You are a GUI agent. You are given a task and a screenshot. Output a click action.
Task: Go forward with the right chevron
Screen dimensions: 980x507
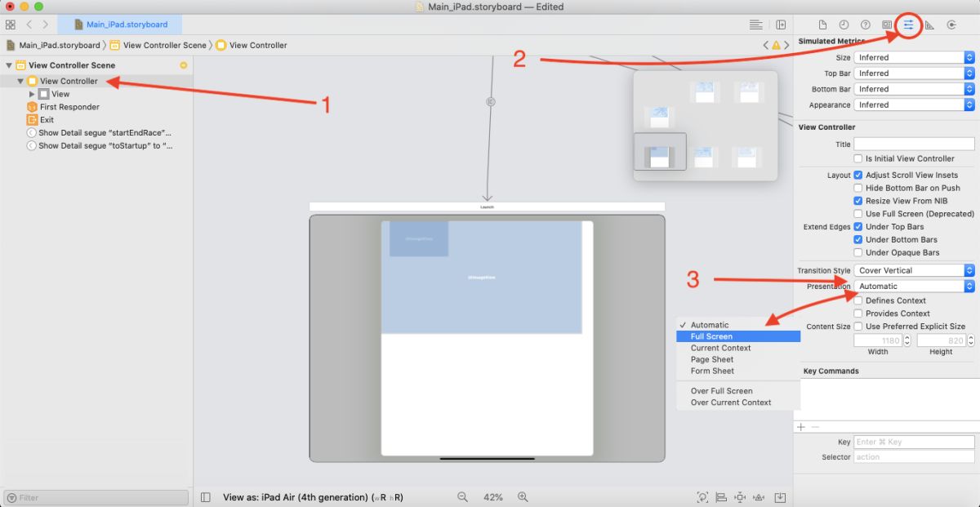click(45, 24)
